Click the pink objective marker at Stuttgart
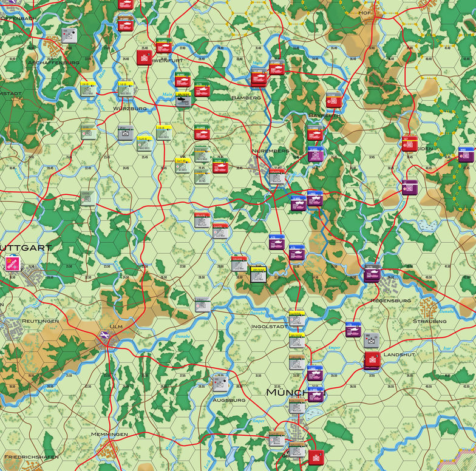The width and height of the screenshot is (476, 471). click(13, 263)
